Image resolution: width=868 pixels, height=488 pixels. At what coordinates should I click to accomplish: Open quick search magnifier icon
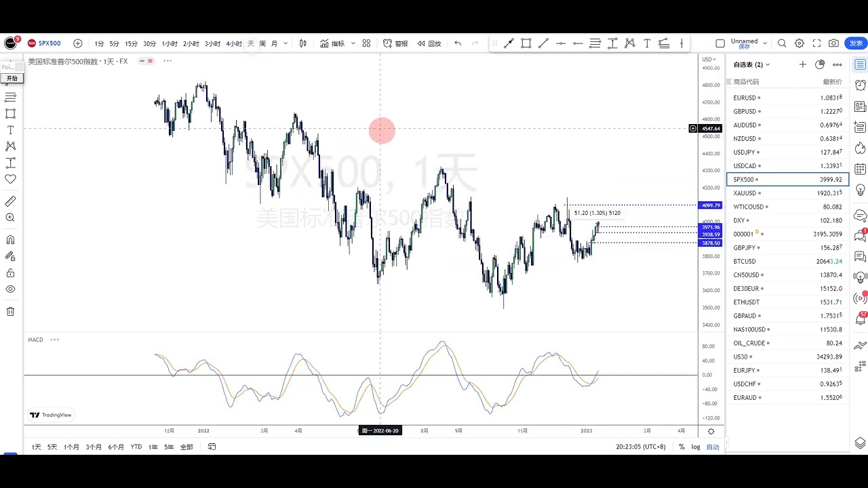(x=782, y=43)
